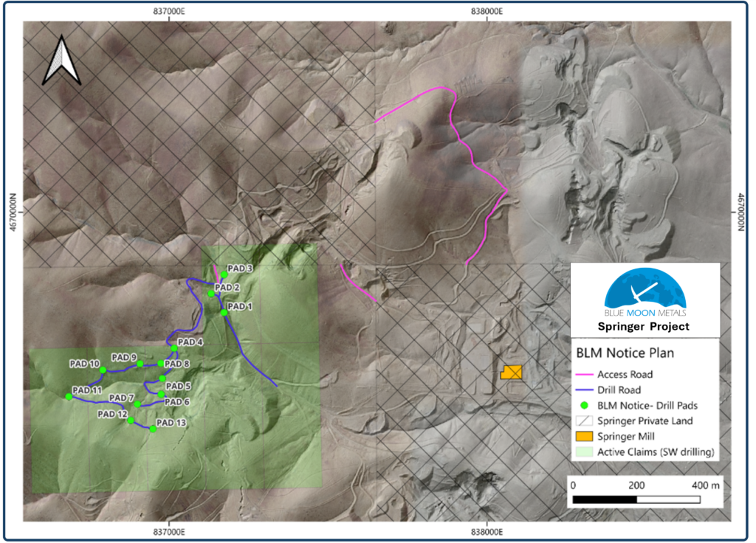
Task: Click 'Active Claims (SW drilling)' legend text
Action: [x=656, y=452]
